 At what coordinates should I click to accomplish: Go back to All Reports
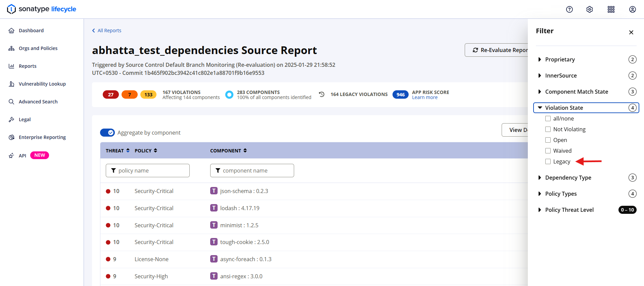pyautogui.click(x=107, y=31)
